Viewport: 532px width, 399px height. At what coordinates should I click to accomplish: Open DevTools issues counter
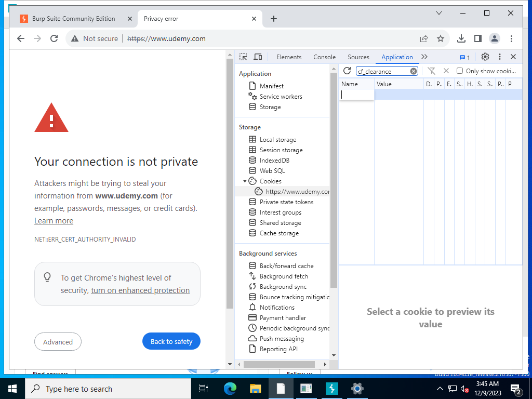(x=465, y=57)
